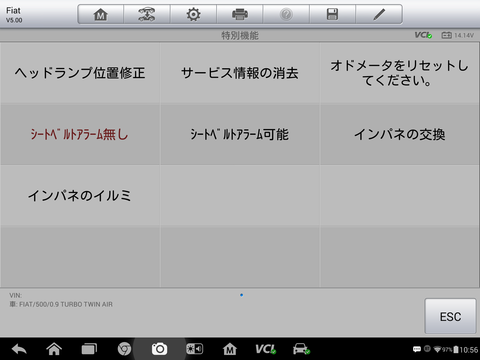Click the printer icon in toolbar
This screenshot has height=360, width=480.
click(240, 14)
